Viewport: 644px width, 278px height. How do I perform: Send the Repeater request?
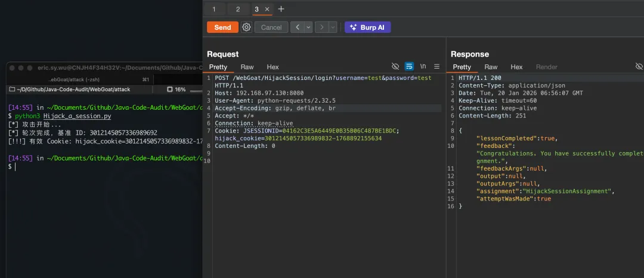(222, 27)
